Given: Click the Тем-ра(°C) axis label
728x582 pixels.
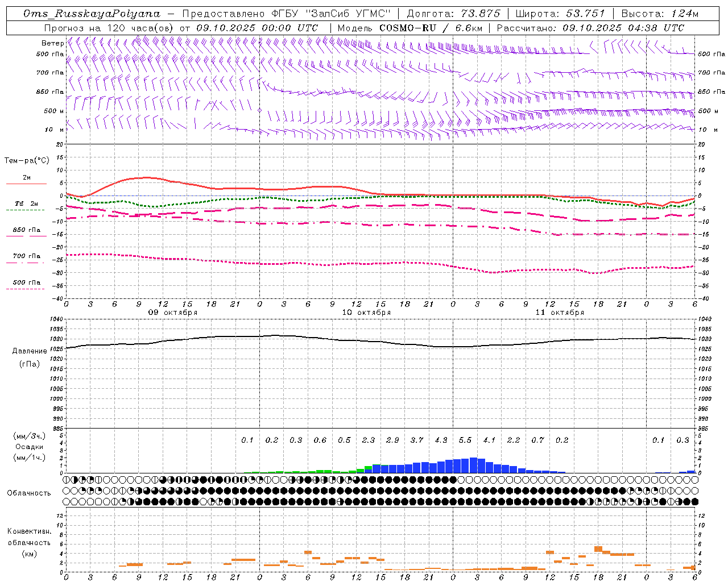Looking at the screenshot, I should [x=27, y=161].
